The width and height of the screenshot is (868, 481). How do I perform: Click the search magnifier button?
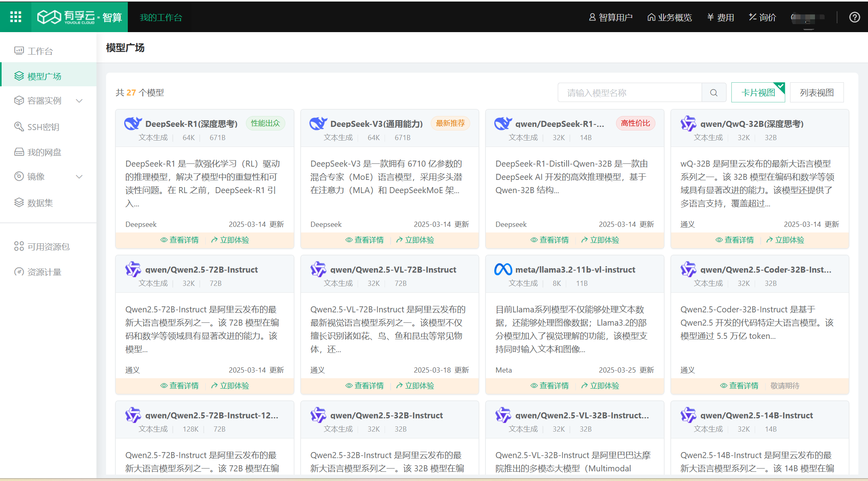714,93
